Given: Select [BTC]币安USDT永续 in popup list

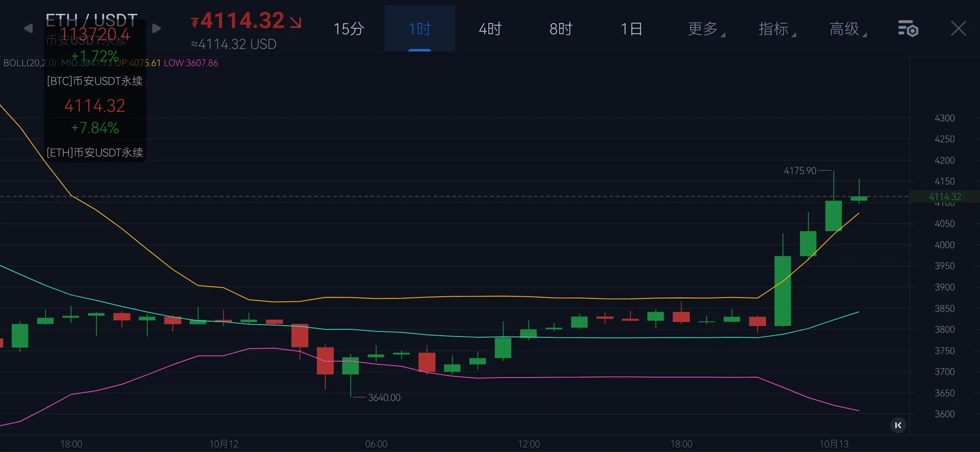Looking at the screenshot, I should tap(95, 81).
